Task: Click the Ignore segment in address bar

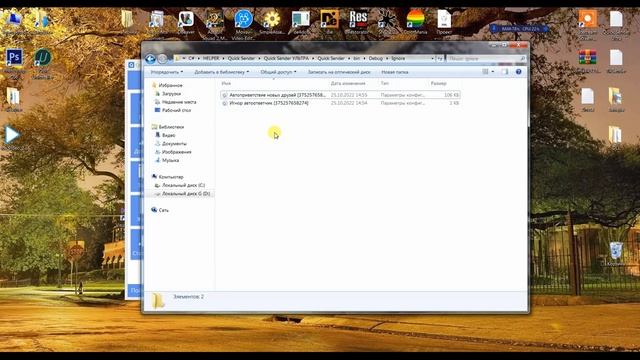Action: pyautogui.click(x=398, y=58)
